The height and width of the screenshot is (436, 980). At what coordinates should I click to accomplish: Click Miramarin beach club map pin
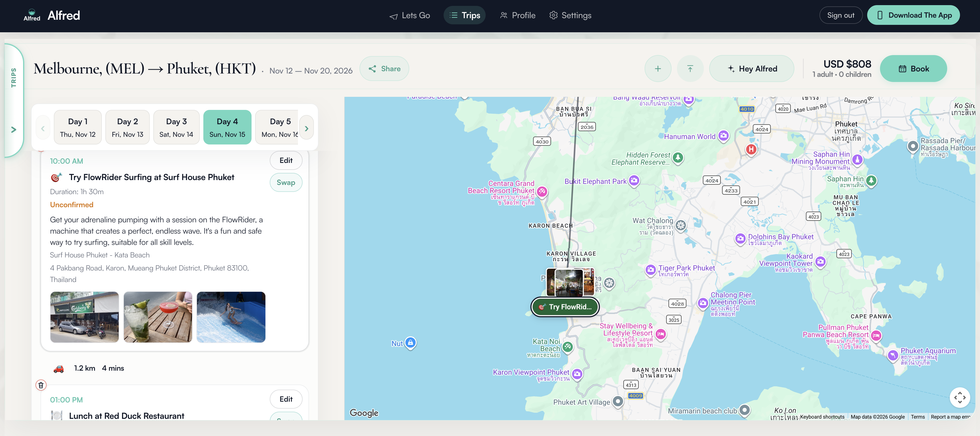pos(745,411)
